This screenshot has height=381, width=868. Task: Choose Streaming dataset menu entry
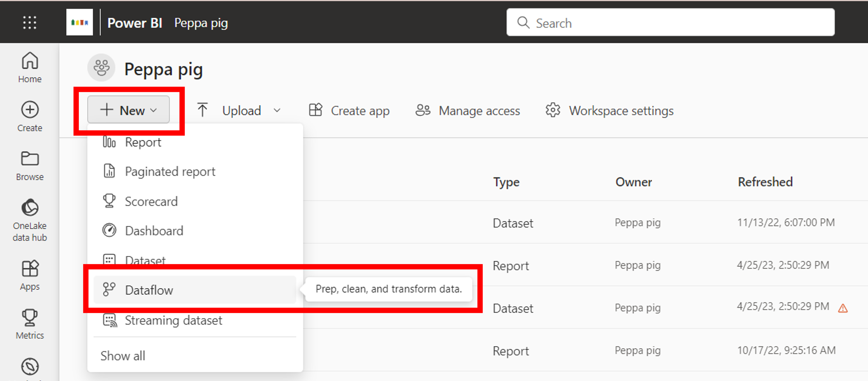195,320
